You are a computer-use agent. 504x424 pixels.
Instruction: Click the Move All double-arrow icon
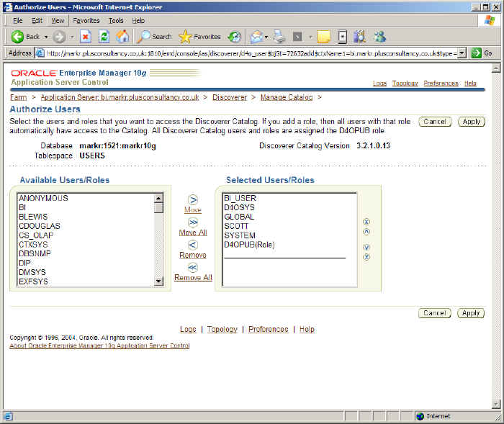click(x=193, y=222)
